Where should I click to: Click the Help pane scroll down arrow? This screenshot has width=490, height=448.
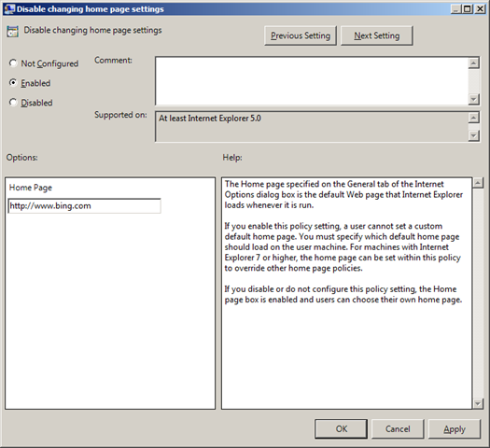pos(478,403)
